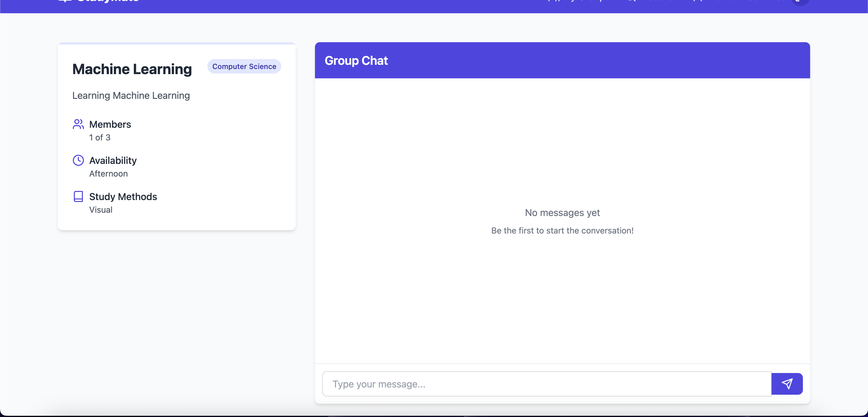Click the Study Methods heading label
The width and height of the screenshot is (868, 417).
pos(123,196)
